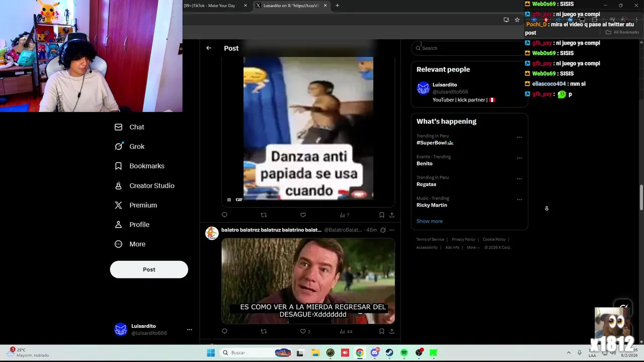
Task: Open the #SuperBowl trending topic
Action: coord(435,143)
